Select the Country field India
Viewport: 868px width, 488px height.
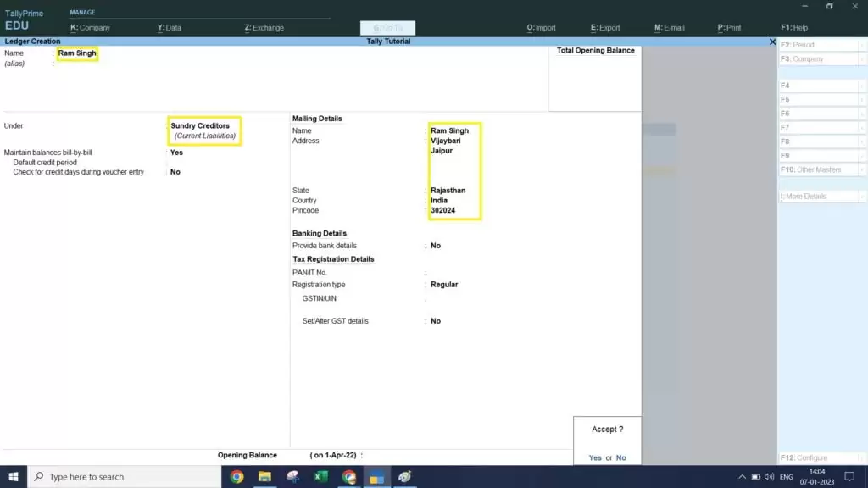pyautogui.click(x=439, y=200)
